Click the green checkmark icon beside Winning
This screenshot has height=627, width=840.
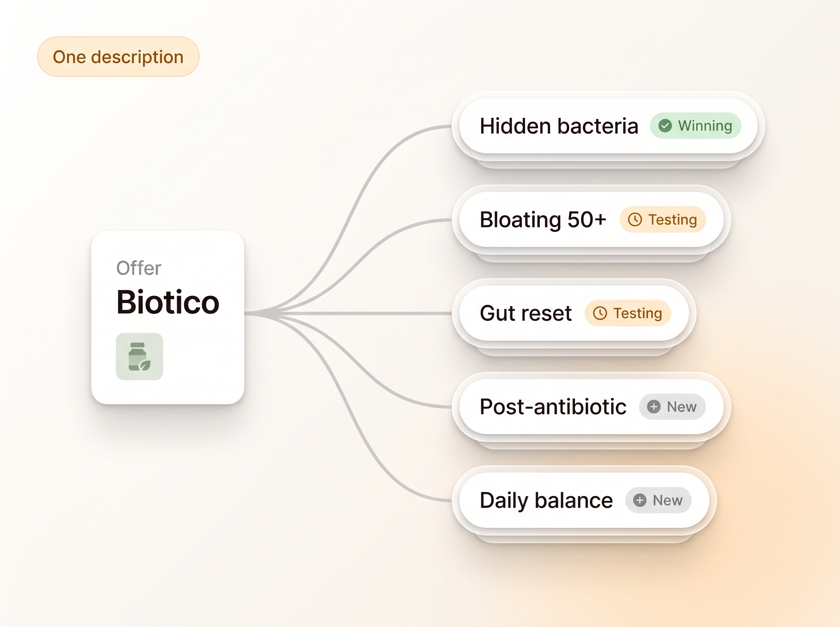click(665, 126)
